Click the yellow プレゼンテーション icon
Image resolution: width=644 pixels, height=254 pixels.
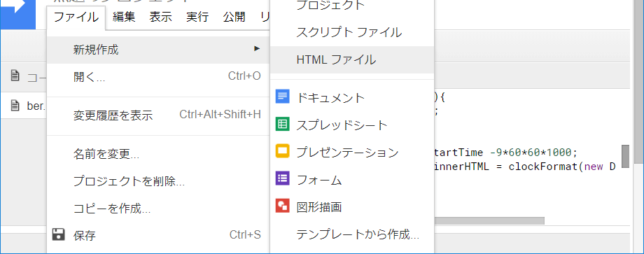point(283,151)
